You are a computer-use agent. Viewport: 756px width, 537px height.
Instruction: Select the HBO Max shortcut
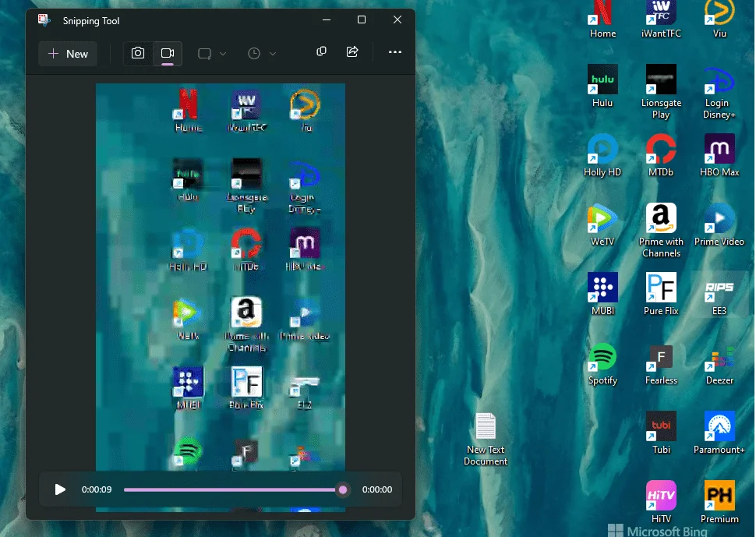(719, 156)
